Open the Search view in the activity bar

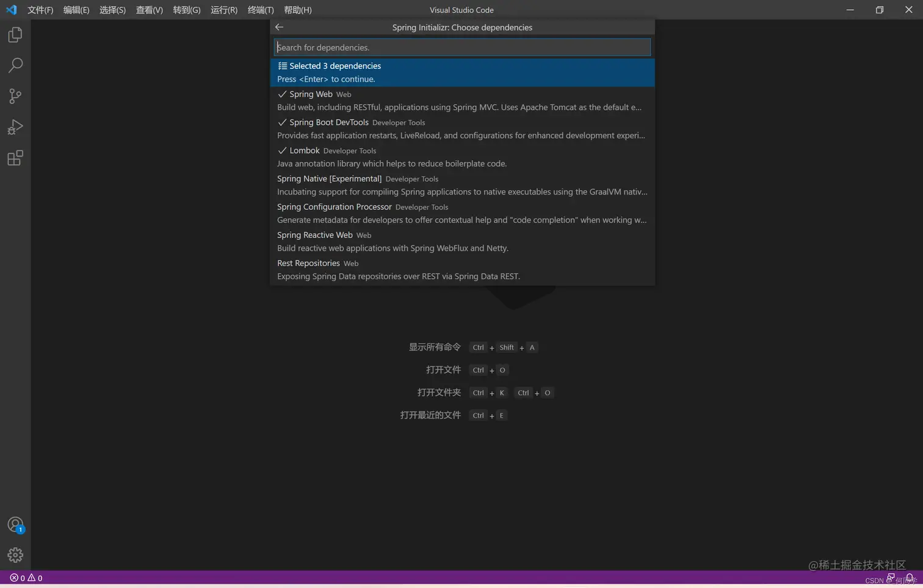click(15, 65)
